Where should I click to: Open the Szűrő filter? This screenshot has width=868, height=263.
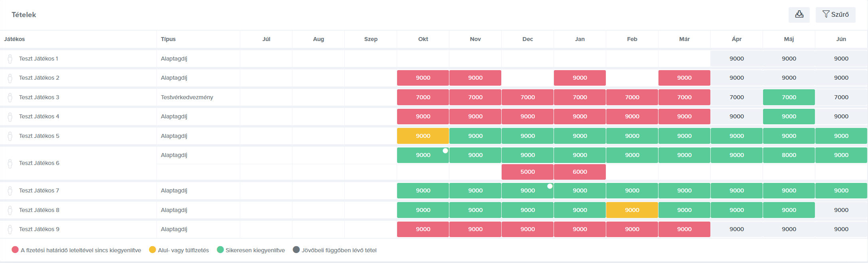click(835, 14)
